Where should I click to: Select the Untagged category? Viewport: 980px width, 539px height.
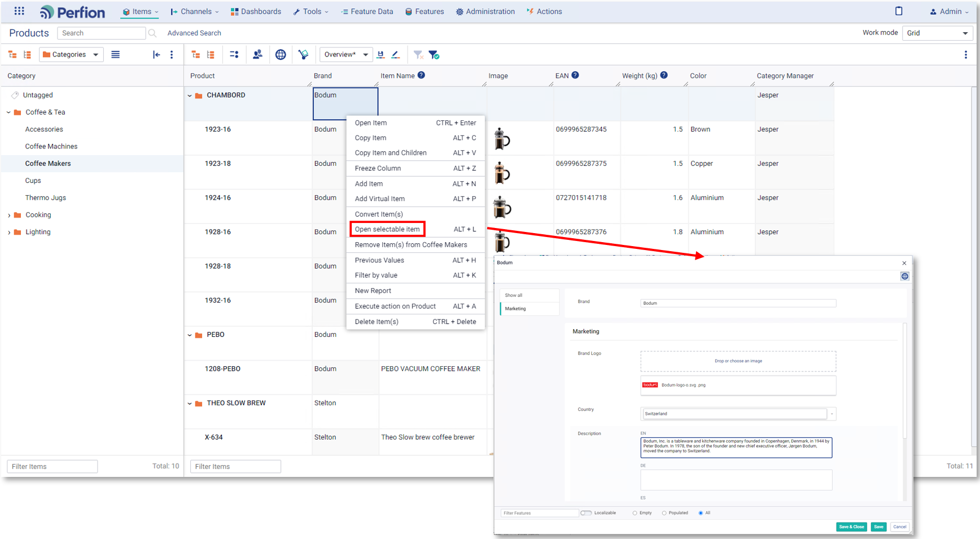pyautogui.click(x=38, y=95)
